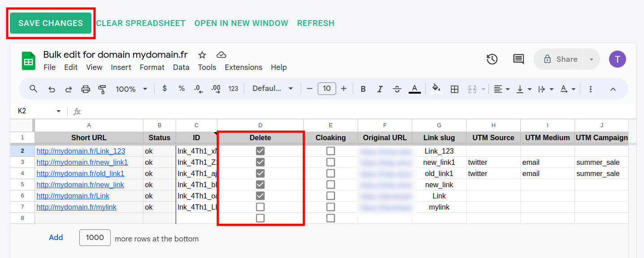This screenshot has height=258, width=644.
Task: Click the undo arrow icon
Action: click(x=52, y=89)
